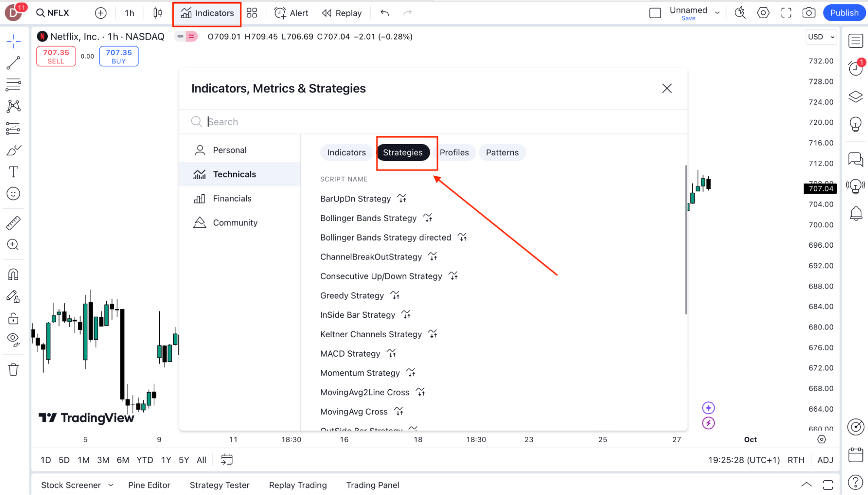Open the layout grid icon
The height and width of the screenshot is (495, 868).
252,13
